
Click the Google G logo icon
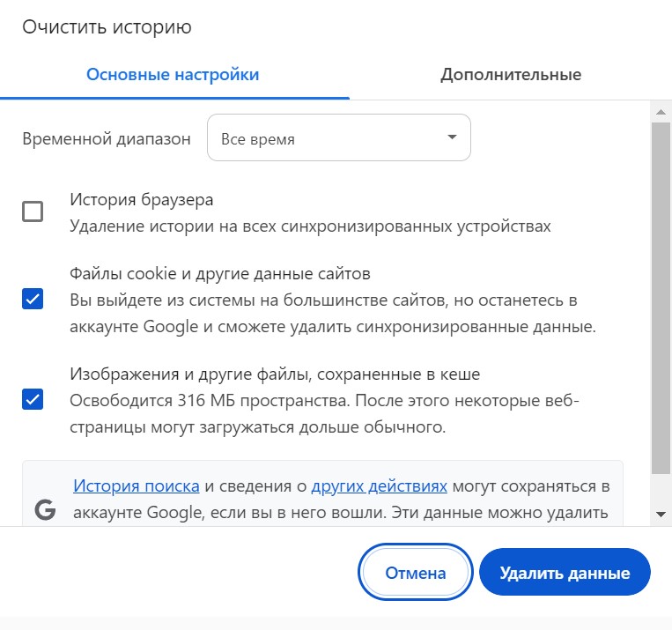(x=44, y=509)
